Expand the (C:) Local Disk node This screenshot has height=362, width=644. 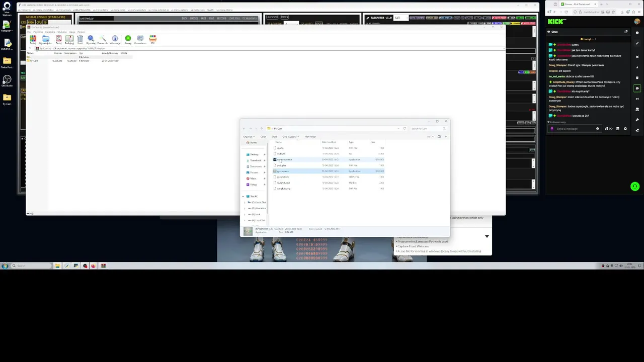coord(245,203)
